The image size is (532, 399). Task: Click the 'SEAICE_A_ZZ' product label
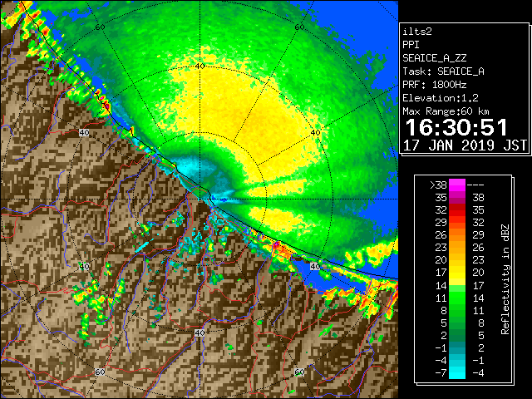435,58
